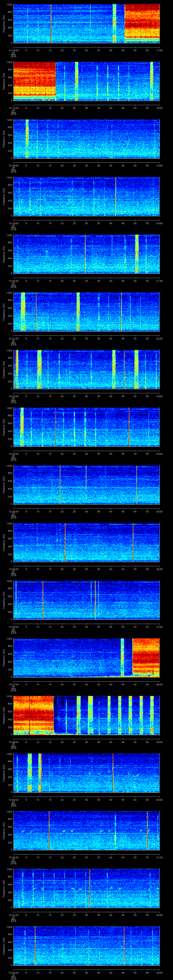
Task: Click the 10:25:00 start time label
Action: pyautogui.click(x=13, y=569)
